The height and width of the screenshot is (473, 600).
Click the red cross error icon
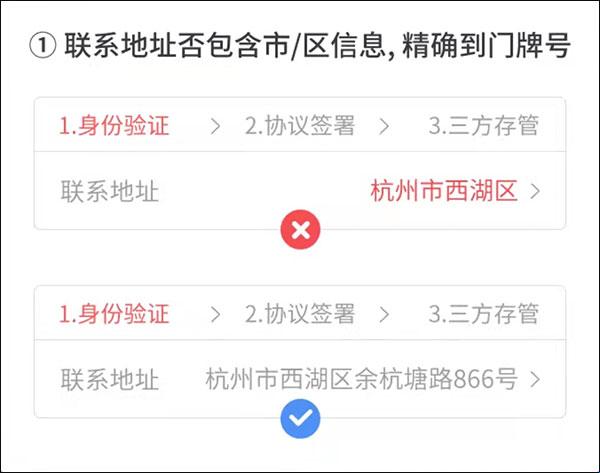click(300, 230)
